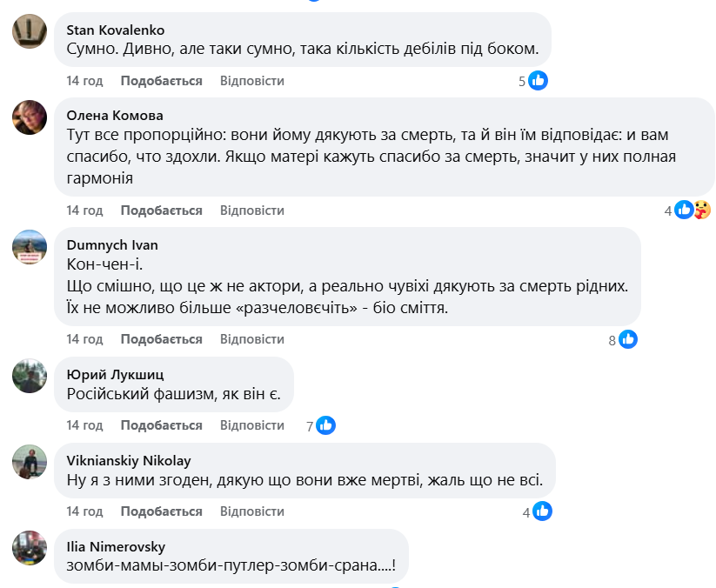Open Ilia Nimerovsky's avatar
Screen dimensions: 716x588
30,548
